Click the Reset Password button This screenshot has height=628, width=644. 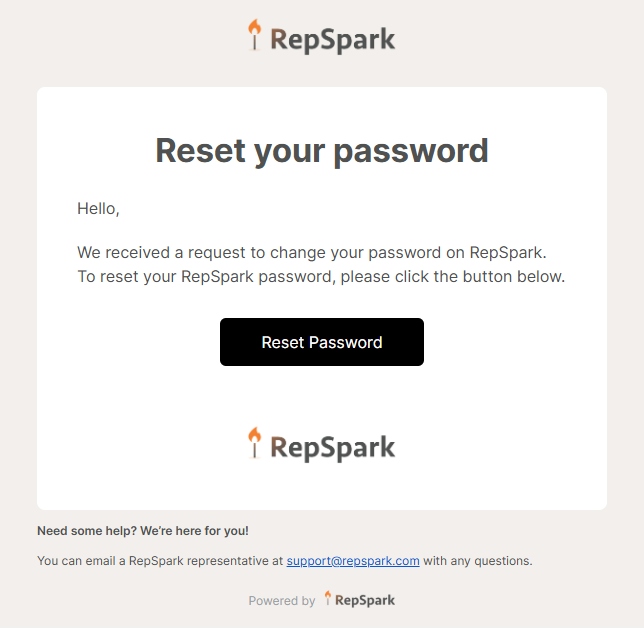coord(322,342)
